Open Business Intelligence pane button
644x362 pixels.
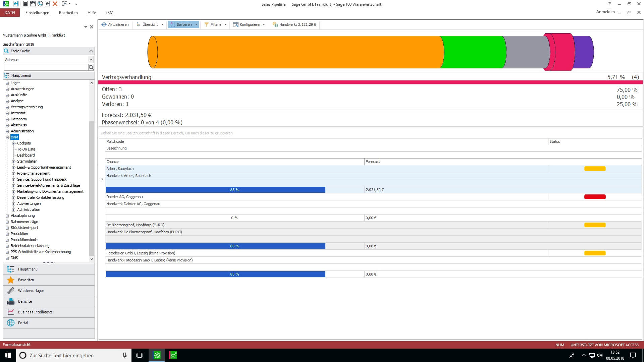(49, 312)
